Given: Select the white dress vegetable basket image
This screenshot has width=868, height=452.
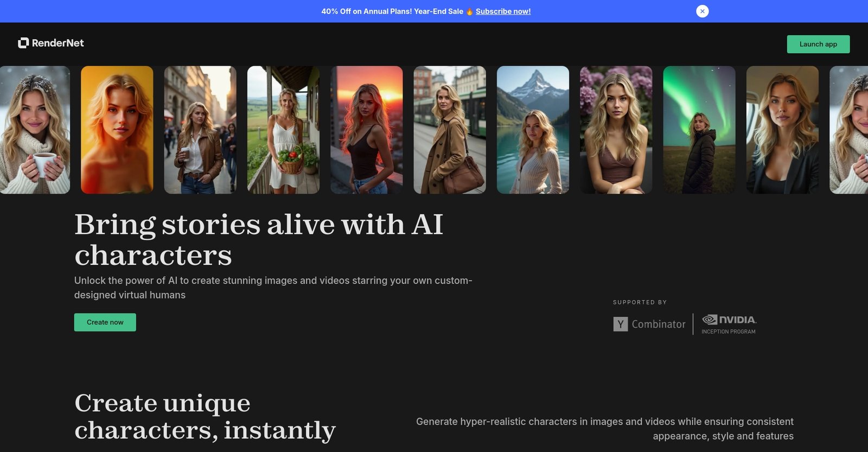Looking at the screenshot, I should 283,130.
